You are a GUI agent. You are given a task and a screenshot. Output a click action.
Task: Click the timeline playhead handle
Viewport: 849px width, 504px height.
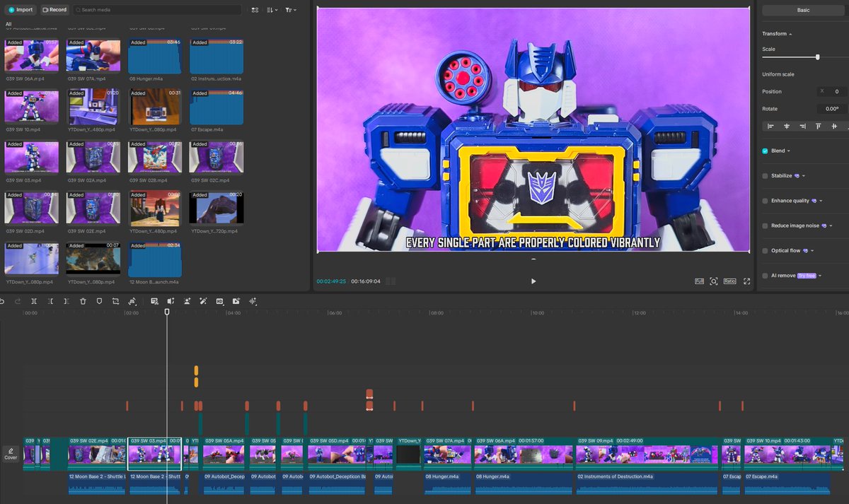pyautogui.click(x=167, y=312)
